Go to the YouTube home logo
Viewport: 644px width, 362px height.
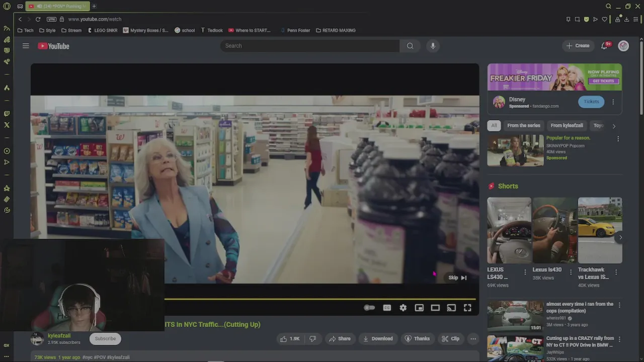(53, 46)
